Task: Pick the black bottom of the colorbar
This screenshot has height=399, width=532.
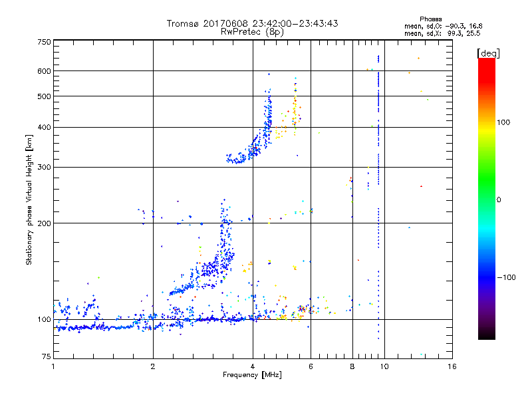Action: click(486, 336)
